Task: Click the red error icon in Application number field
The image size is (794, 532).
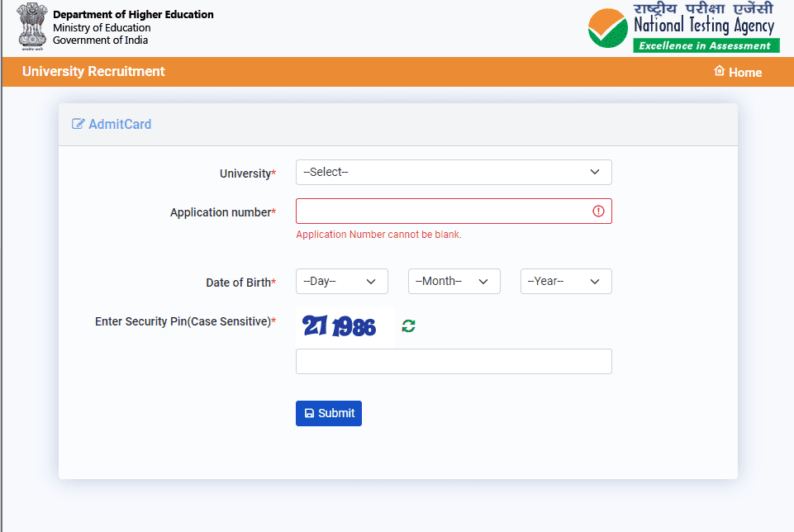Action: point(598,211)
